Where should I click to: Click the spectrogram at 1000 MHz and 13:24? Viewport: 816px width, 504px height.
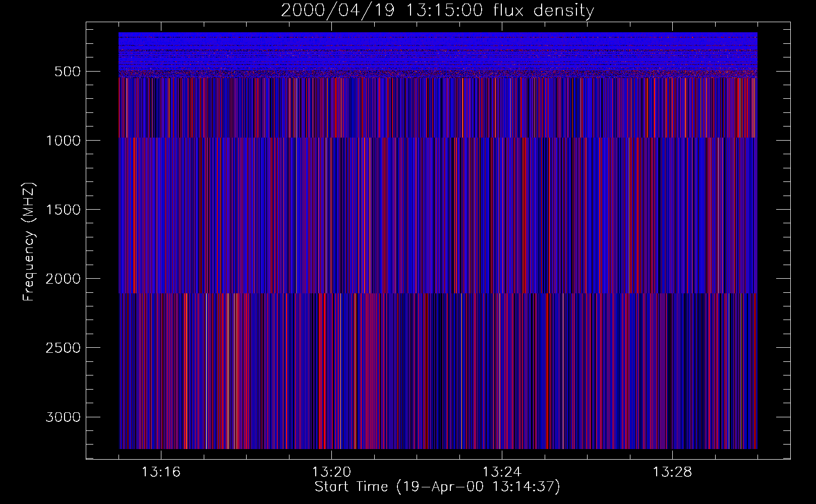[x=502, y=140]
